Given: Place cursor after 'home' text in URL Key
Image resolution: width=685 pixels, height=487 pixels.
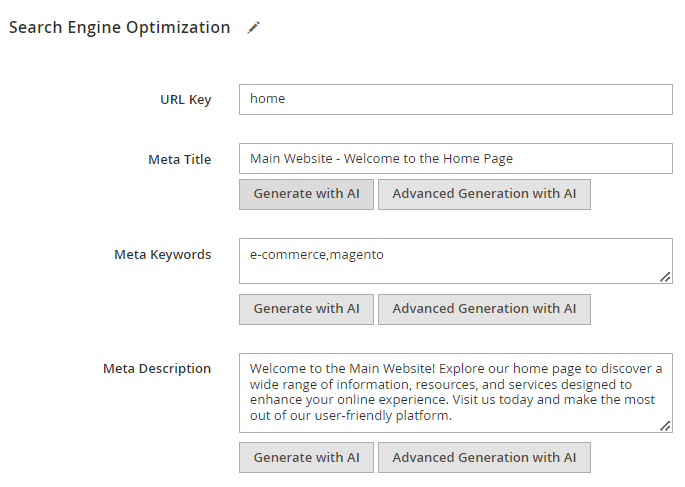Looking at the screenshot, I should (x=286, y=99).
